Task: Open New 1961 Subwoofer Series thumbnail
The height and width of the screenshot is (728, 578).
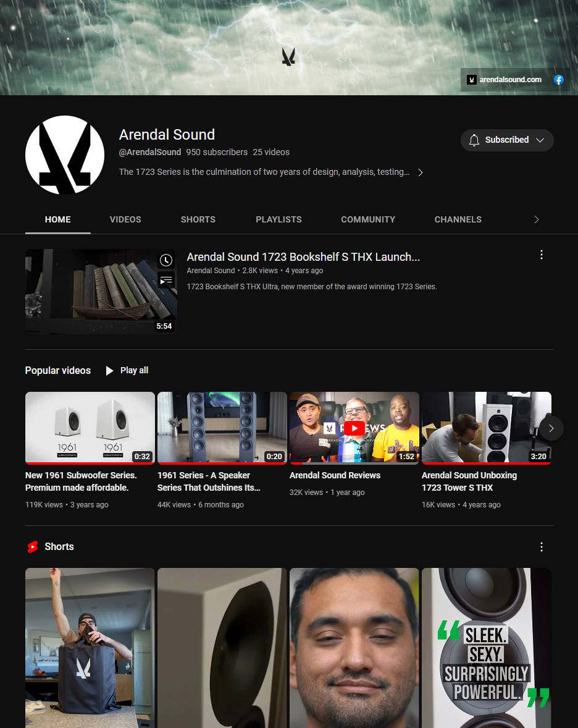Action: click(x=90, y=428)
